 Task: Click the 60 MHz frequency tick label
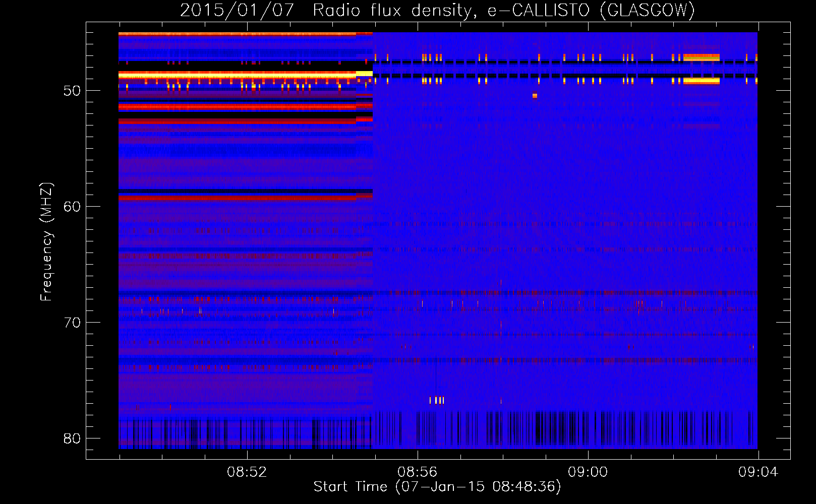[x=72, y=207]
